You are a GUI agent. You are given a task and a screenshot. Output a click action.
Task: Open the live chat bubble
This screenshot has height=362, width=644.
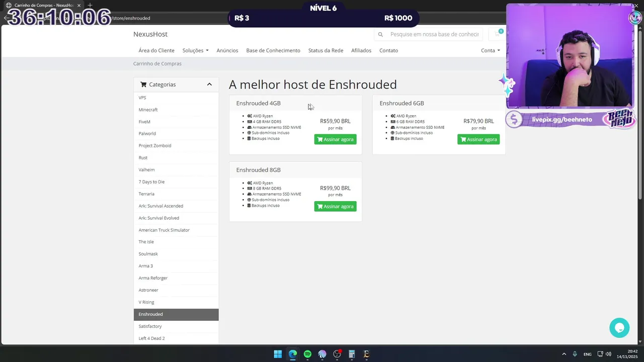click(619, 327)
